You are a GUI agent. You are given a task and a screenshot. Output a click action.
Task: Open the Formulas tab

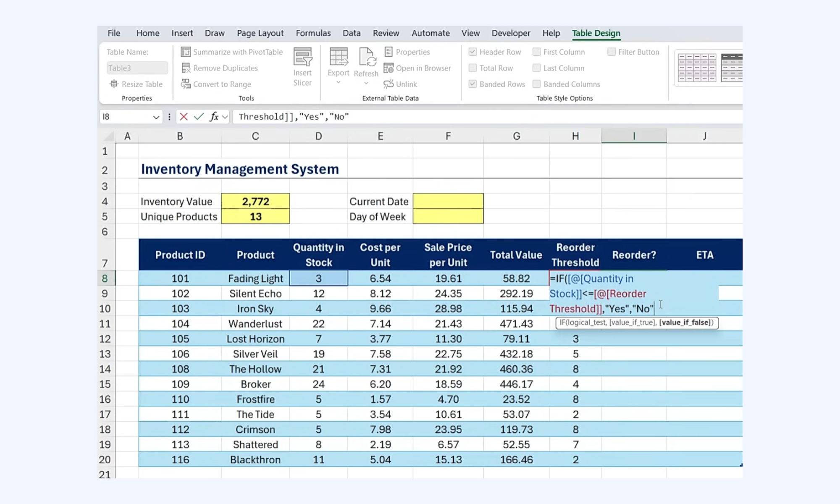tap(313, 33)
